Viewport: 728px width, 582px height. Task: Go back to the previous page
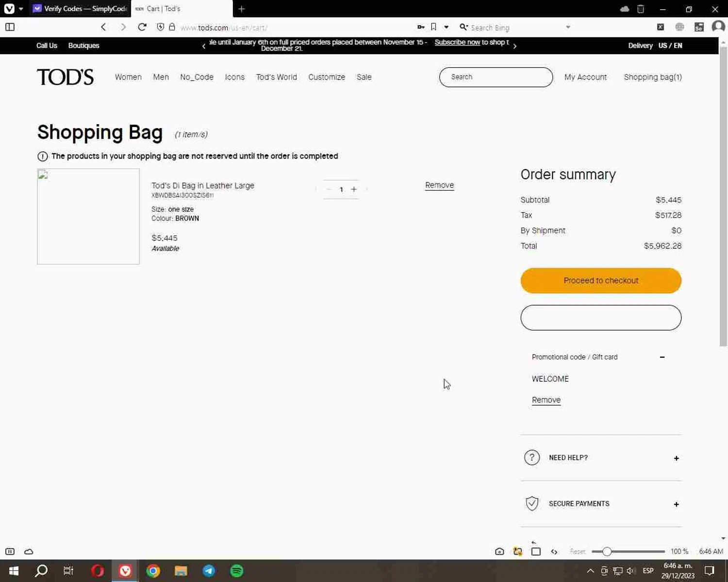(103, 27)
